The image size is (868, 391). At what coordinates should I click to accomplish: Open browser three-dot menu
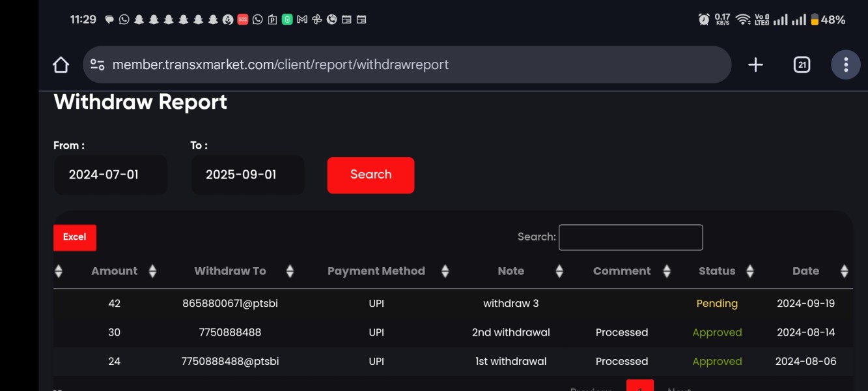pyautogui.click(x=845, y=65)
